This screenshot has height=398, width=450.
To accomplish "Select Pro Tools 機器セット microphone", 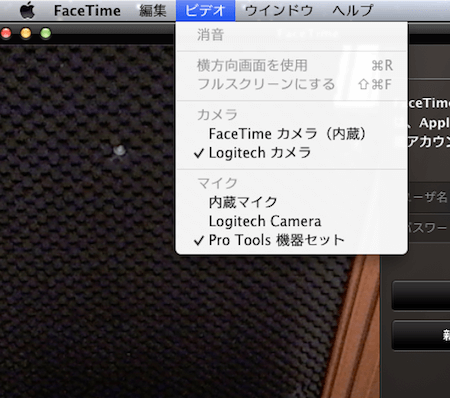I will click(291, 240).
